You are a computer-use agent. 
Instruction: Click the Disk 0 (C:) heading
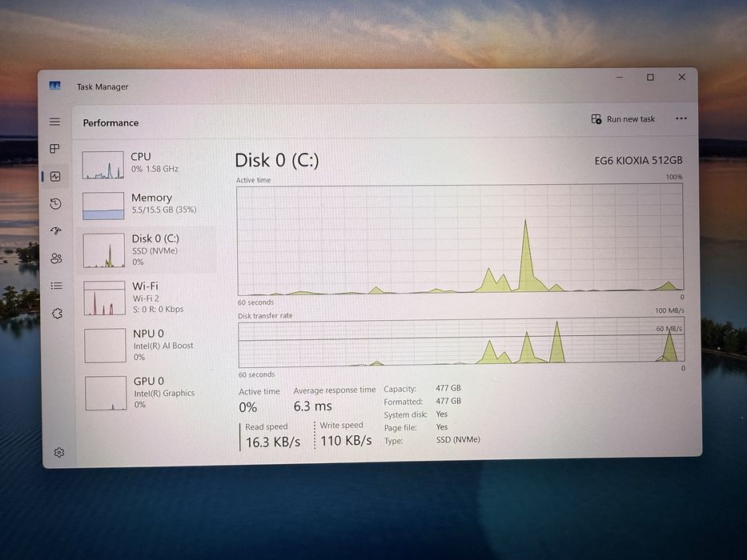point(277,161)
